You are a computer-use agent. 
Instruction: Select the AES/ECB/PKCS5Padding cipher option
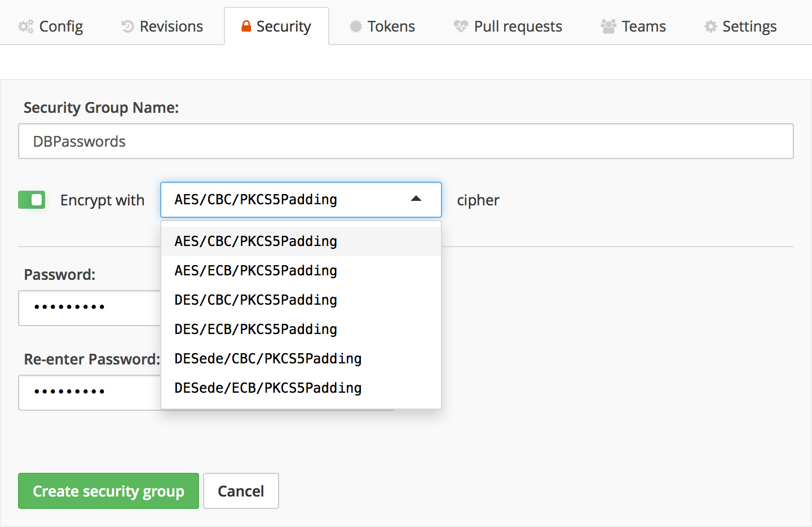pos(301,271)
